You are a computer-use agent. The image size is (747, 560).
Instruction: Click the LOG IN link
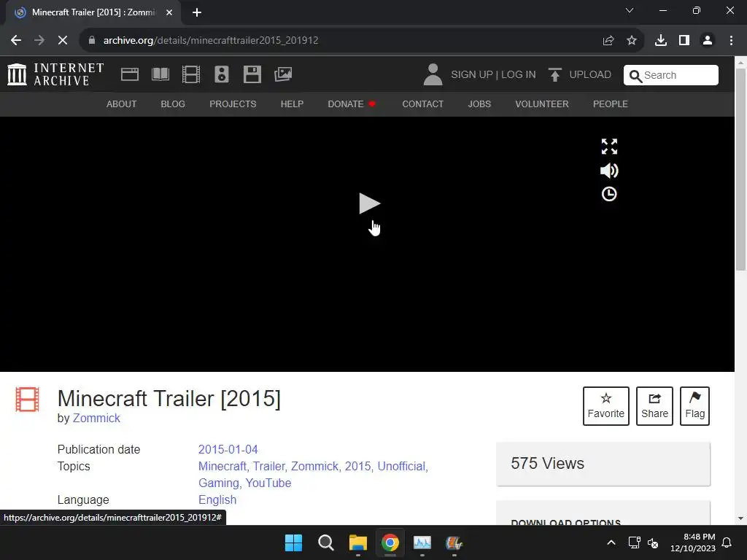click(x=519, y=75)
